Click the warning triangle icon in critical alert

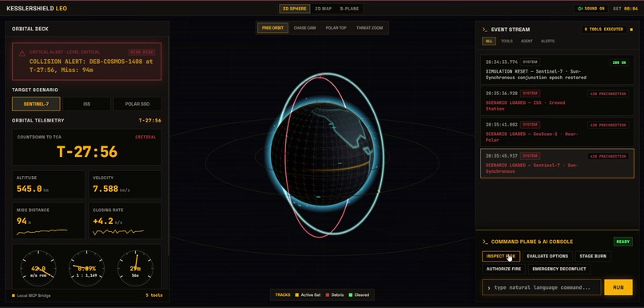point(22,53)
